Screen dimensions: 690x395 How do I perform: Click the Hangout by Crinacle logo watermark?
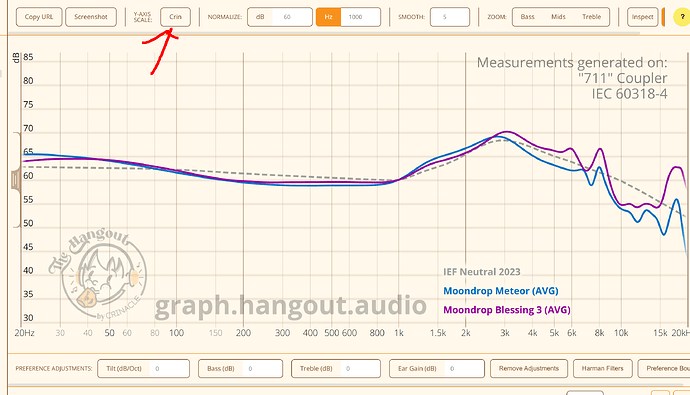(97, 273)
